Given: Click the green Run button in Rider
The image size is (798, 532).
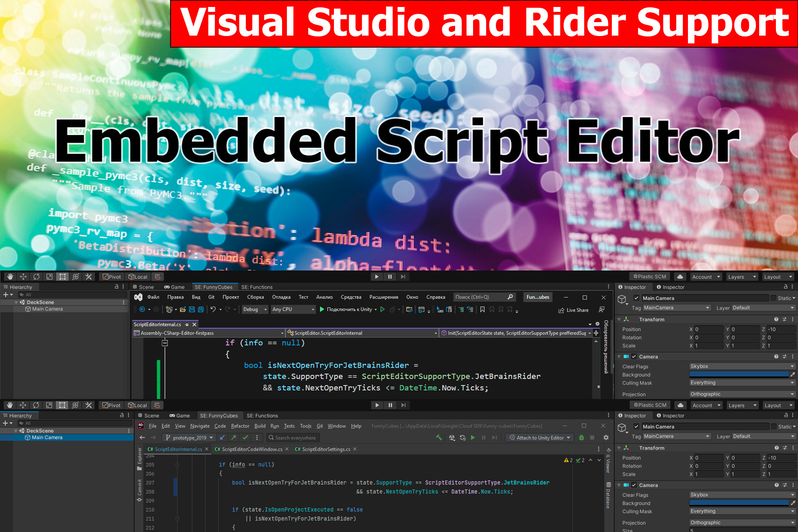Looking at the screenshot, I should coord(473,437).
